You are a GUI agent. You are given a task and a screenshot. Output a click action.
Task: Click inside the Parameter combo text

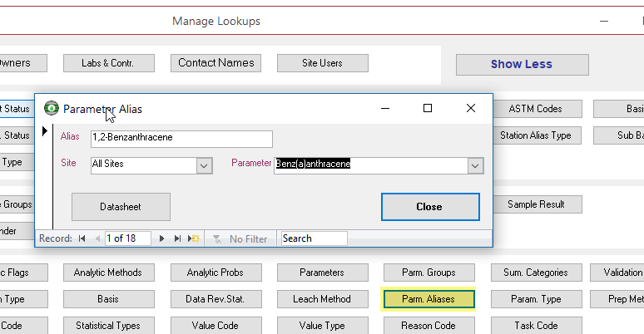pyautogui.click(x=371, y=166)
